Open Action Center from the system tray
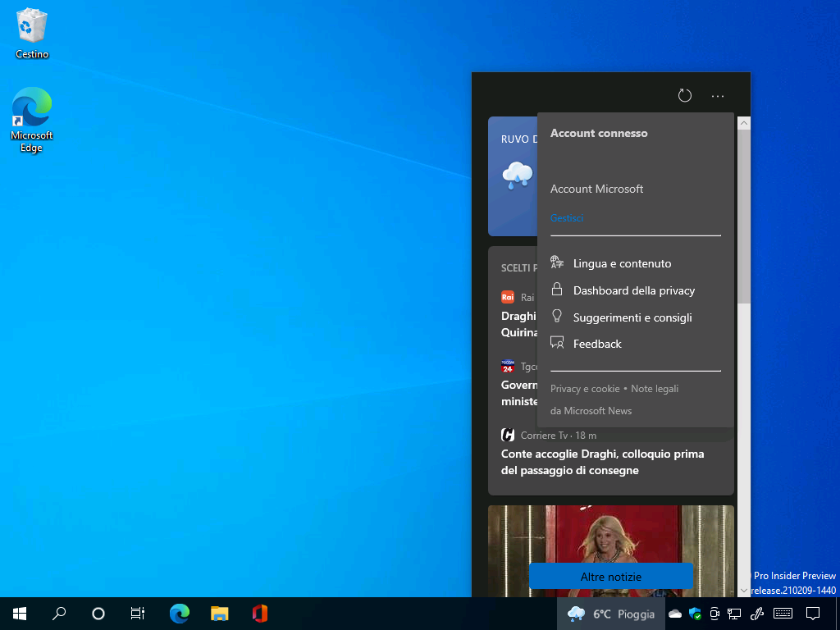This screenshot has width=840, height=630. (812, 614)
